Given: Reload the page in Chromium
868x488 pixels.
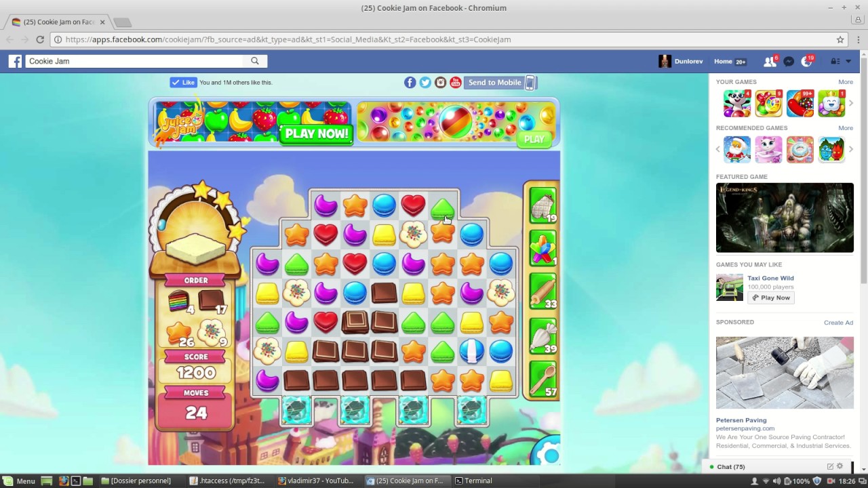Looking at the screenshot, I should click(40, 39).
